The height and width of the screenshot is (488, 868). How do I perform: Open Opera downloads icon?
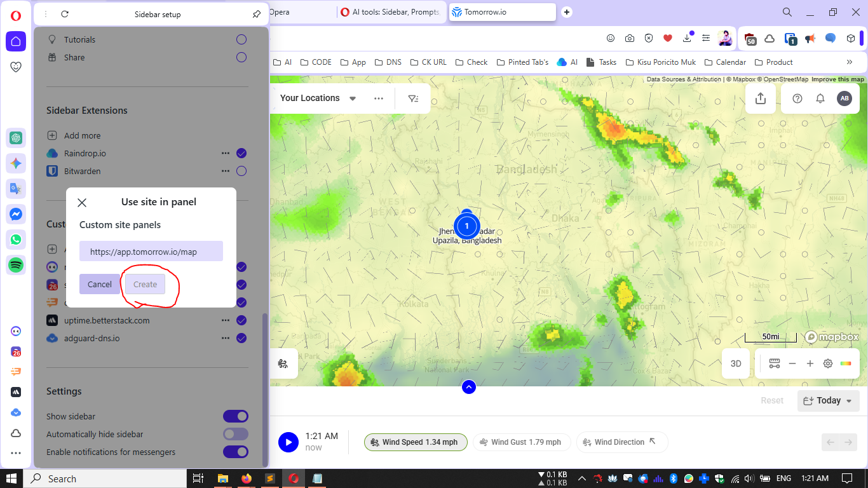(687, 38)
